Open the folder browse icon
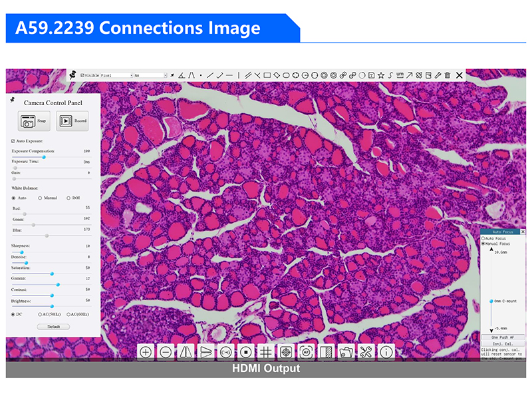 tap(346, 351)
